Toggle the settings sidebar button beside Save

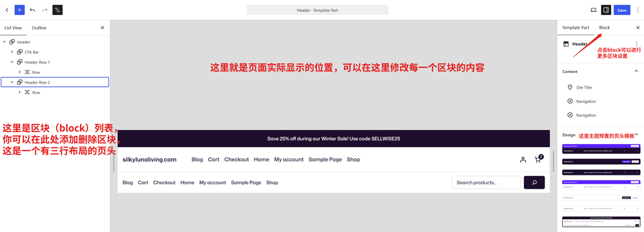(606, 10)
